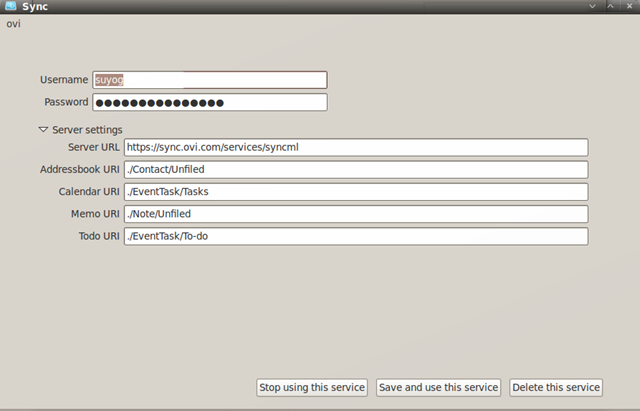Viewport: 640px width, 411px height.
Task: Maximize the Sync window
Action: tap(610, 6)
